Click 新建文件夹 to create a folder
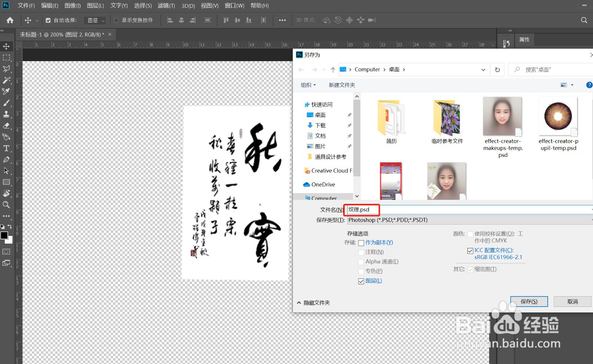This screenshot has height=364, width=593. (x=342, y=85)
